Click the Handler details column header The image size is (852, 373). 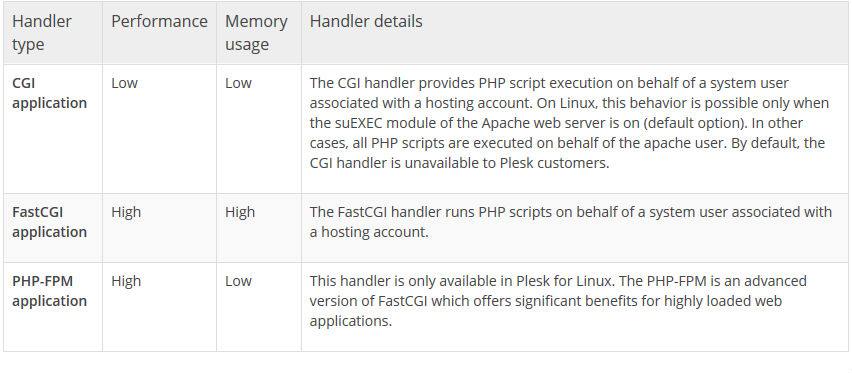[x=366, y=21]
